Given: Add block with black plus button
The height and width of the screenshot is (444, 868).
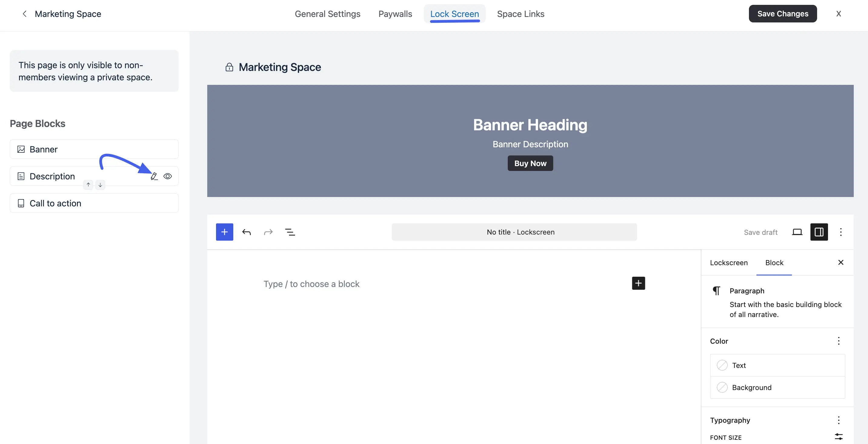Looking at the screenshot, I should pos(638,283).
